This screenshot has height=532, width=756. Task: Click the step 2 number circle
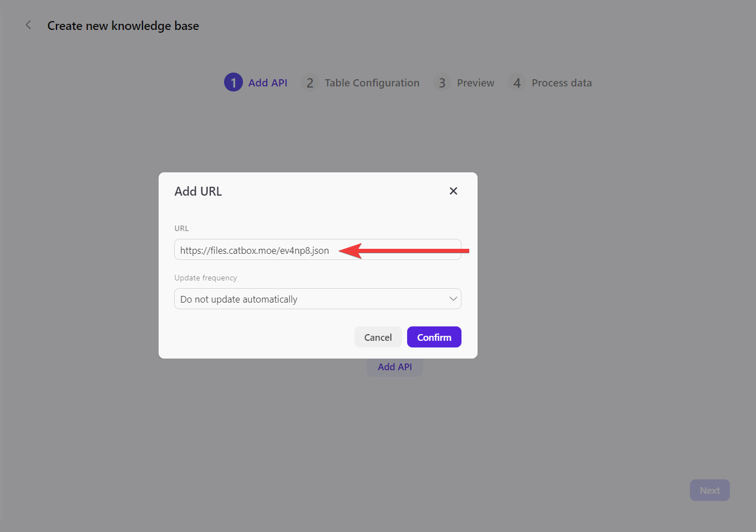[309, 83]
